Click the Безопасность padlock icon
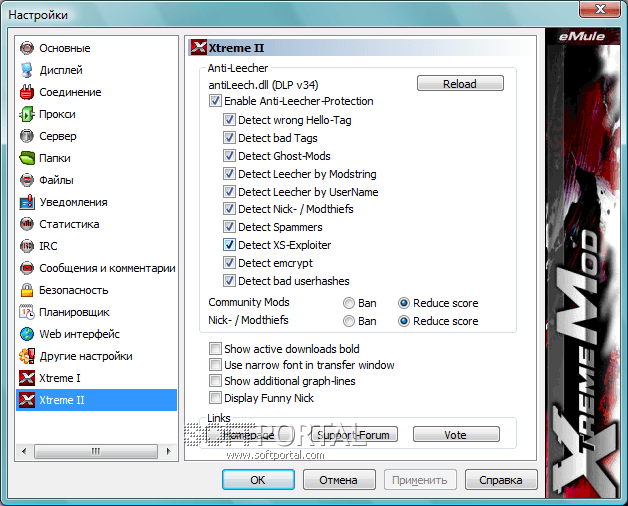This screenshot has height=506, width=628. click(27, 290)
